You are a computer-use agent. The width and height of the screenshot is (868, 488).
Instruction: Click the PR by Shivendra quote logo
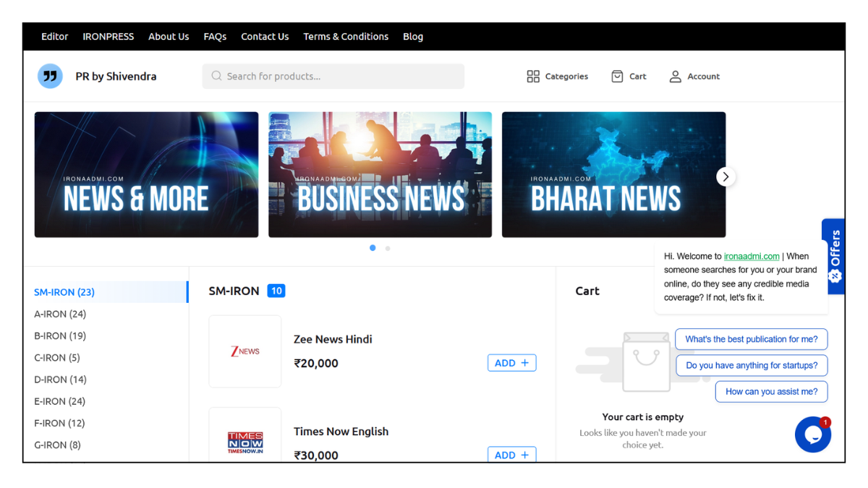[50, 76]
